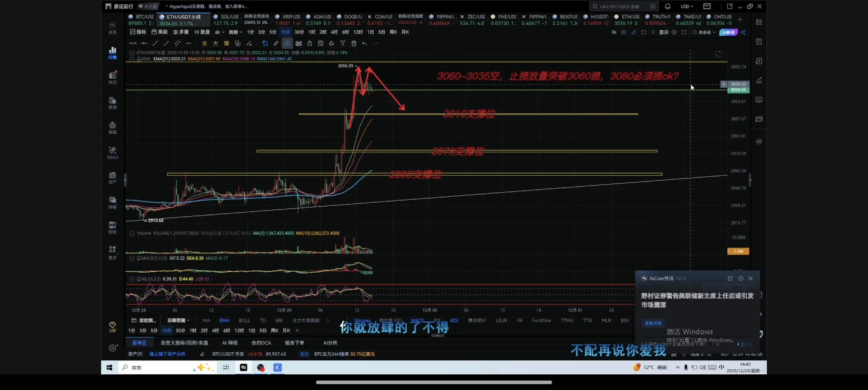Select the ruler measure tool
Image resolution: width=868 pixels, height=390 pixels.
coord(276,44)
